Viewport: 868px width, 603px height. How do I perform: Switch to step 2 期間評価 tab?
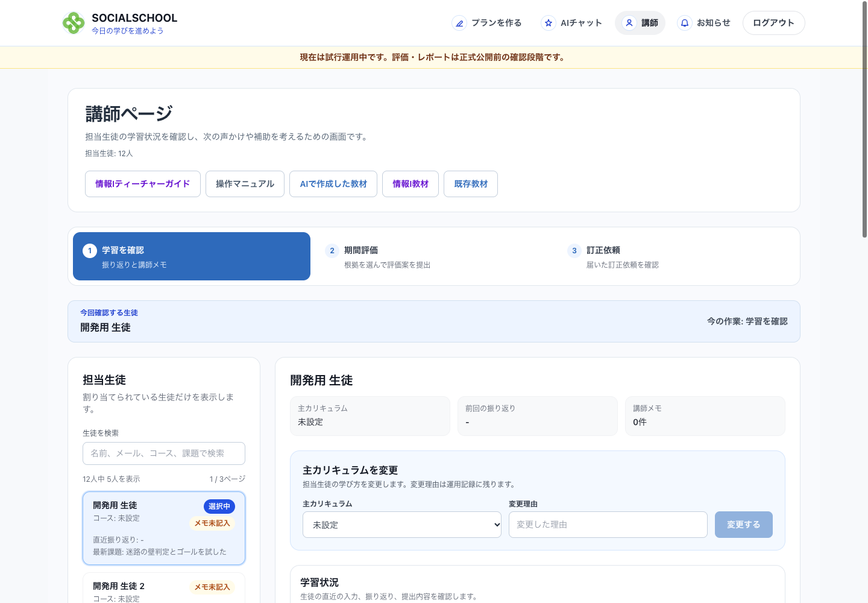coord(434,256)
